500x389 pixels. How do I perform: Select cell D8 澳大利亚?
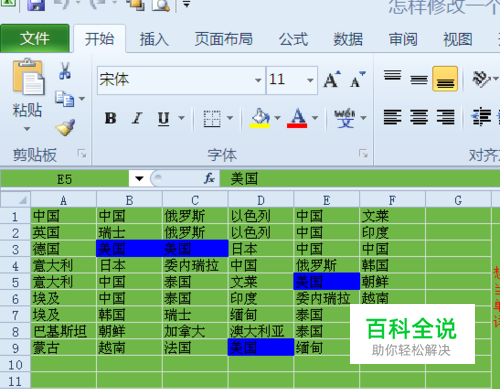(x=261, y=331)
